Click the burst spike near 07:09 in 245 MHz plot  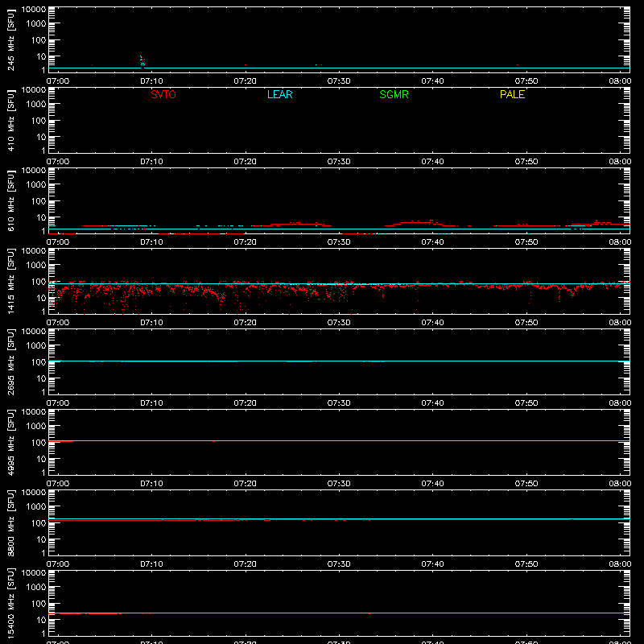[x=142, y=62]
